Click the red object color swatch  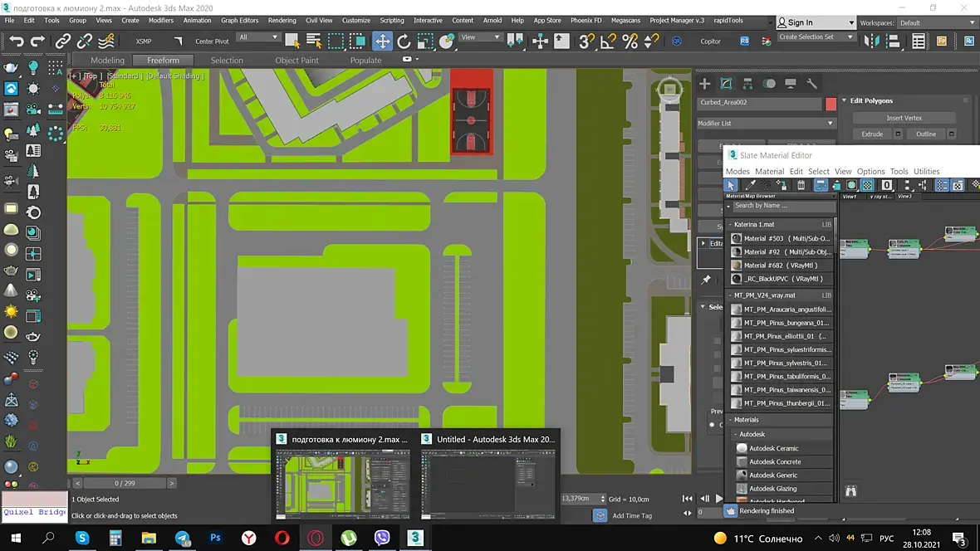831,104
